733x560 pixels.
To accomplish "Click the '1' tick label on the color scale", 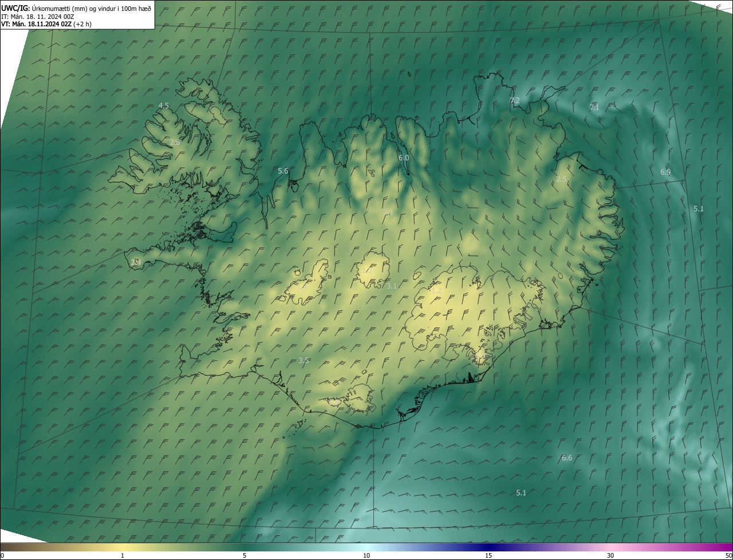I will coord(123,555).
